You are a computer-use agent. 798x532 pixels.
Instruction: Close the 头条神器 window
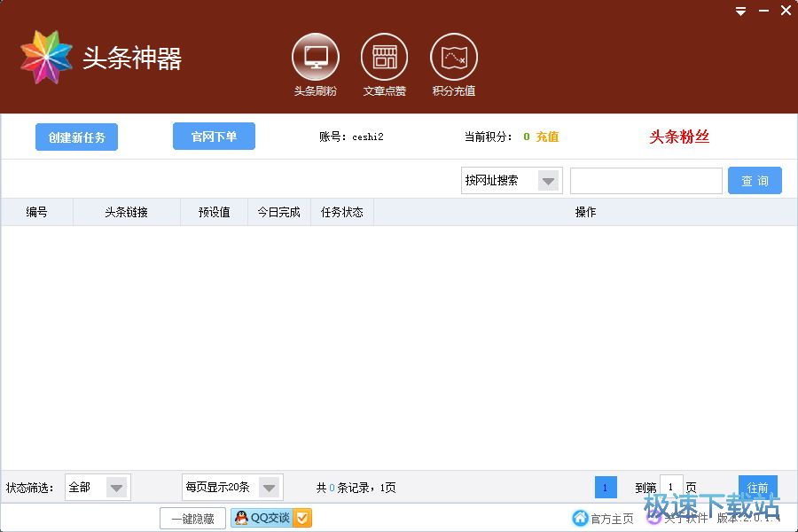coord(786,10)
